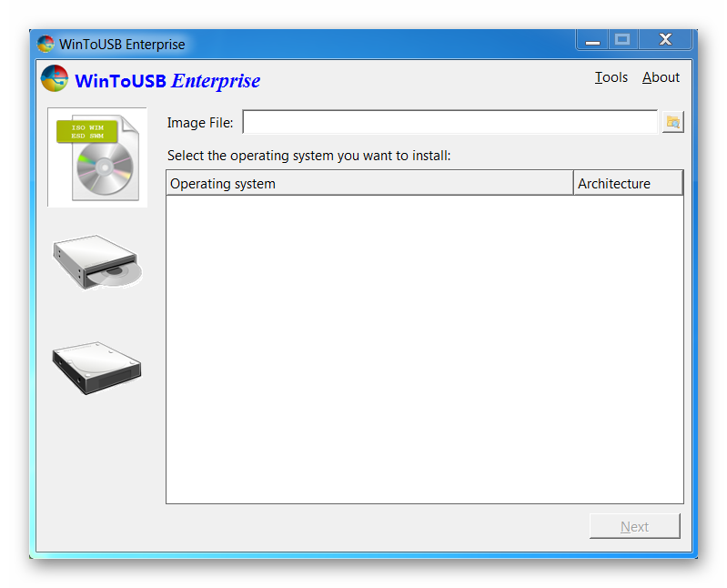Select the ISO/WIM image file source icon

[97, 157]
